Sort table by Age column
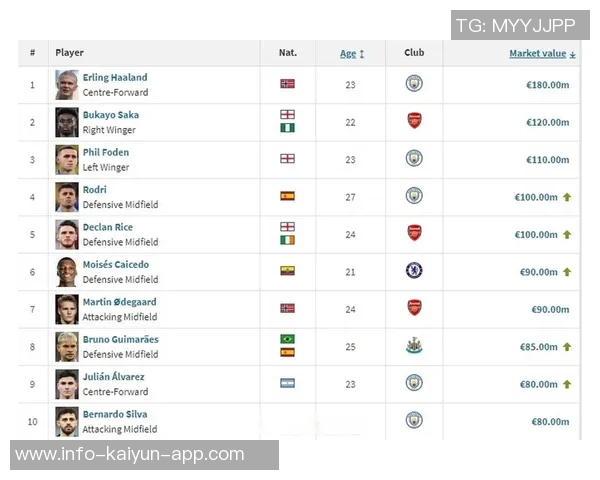 pyautogui.click(x=348, y=53)
